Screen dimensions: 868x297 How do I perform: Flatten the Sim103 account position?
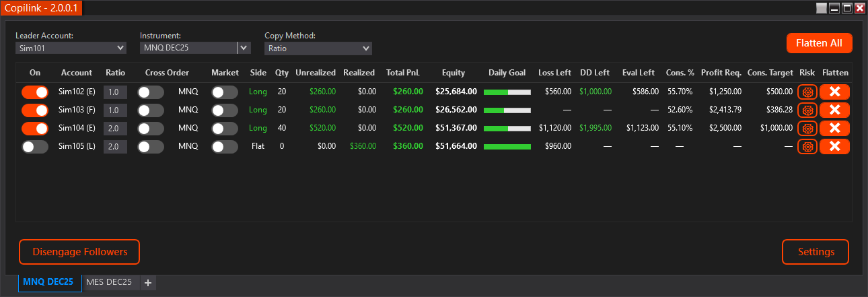[x=834, y=110]
